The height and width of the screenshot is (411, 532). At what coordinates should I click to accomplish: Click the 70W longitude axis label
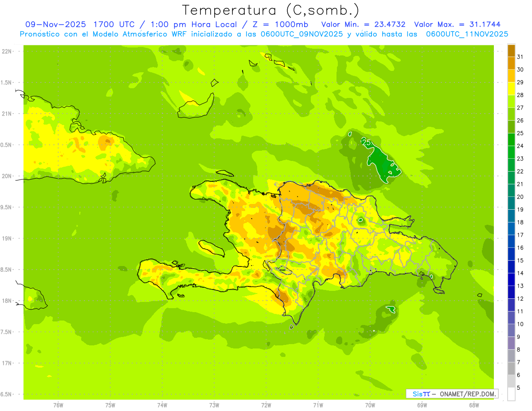[370, 405]
